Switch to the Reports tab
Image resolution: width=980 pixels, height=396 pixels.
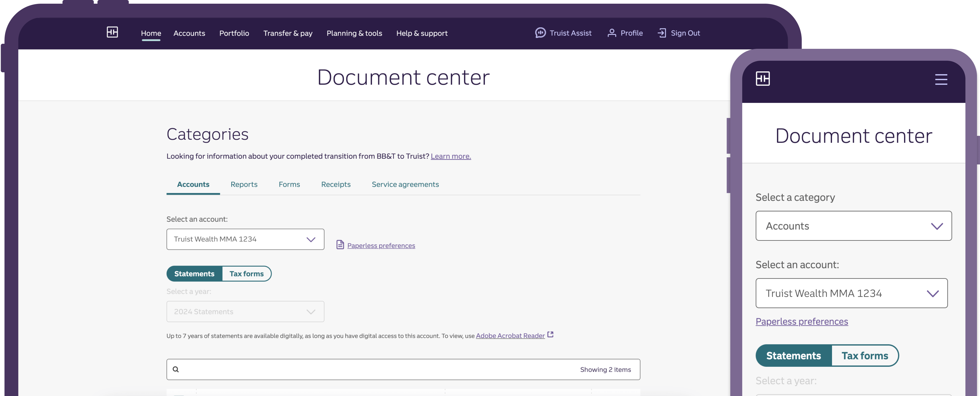click(x=244, y=184)
